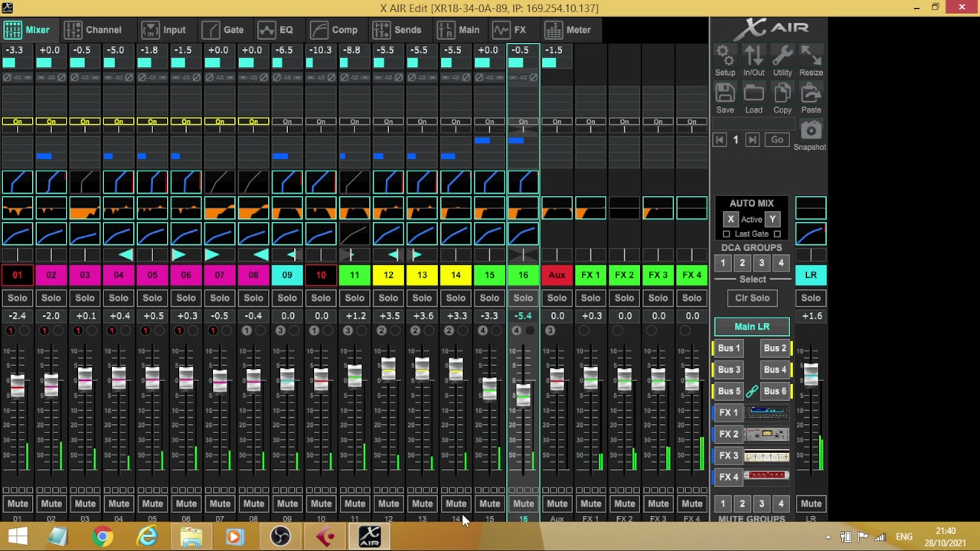Image resolution: width=980 pixels, height=551 pixels.
Task: Click channel 01 fader value -2.4
Action: [17, 316]
